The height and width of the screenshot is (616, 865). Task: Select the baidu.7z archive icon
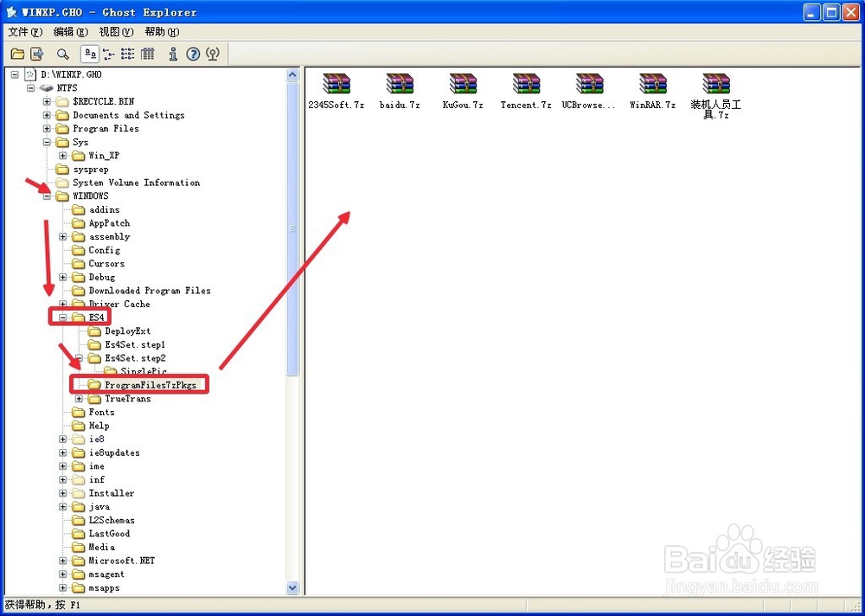tap(400, 84)
